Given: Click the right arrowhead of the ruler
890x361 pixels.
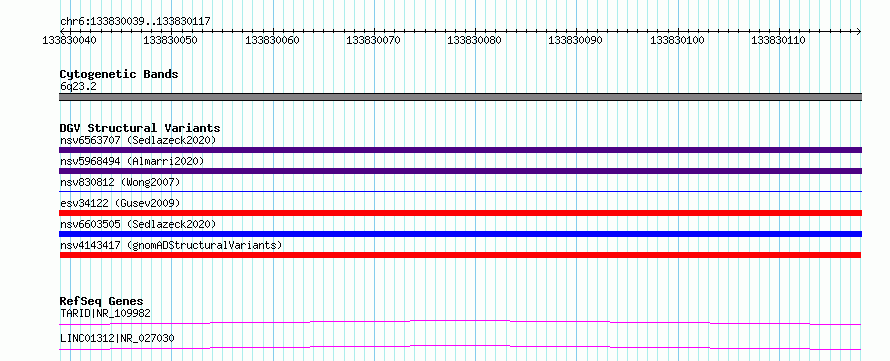Looking at the screenshot, I should pyautogui.click(x=858, y=31).
